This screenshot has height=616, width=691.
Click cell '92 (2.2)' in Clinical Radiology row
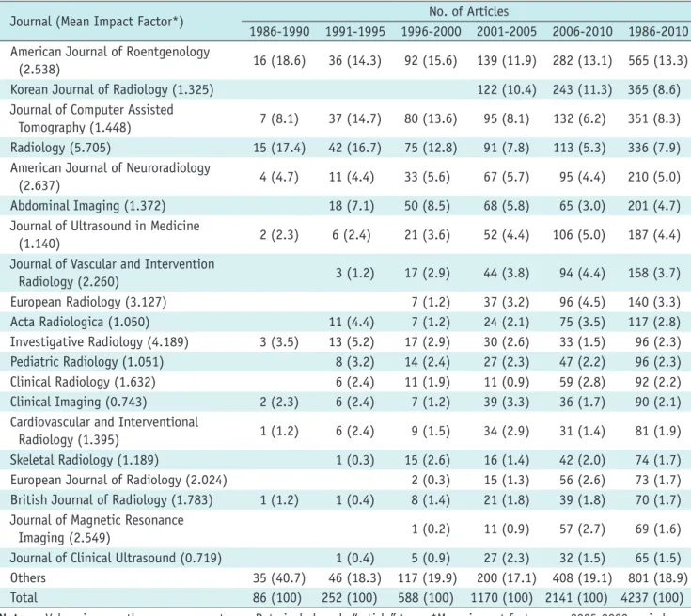pos(658,383)
